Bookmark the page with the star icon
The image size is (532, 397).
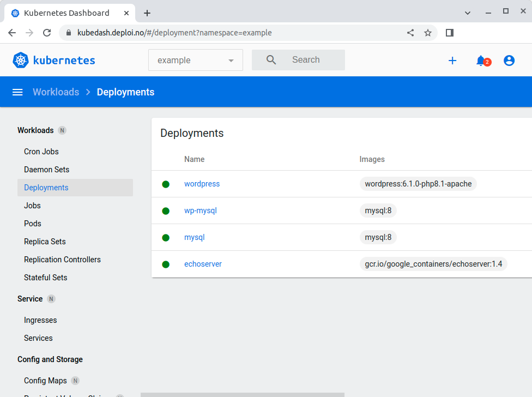(x=428, y=33)
